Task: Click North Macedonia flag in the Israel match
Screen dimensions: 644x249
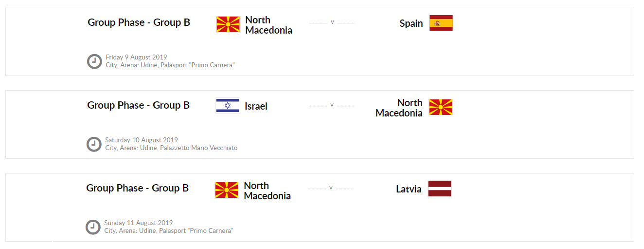Action: point(440,107)
